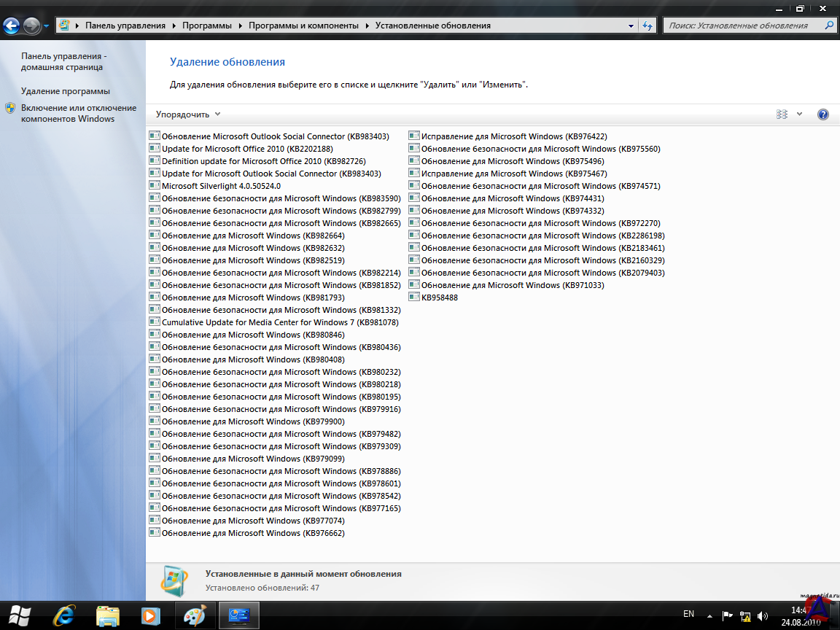Viewport: 840px width, 630px height.
Task: Click the search installed updates field
Action: coord(744,26)
